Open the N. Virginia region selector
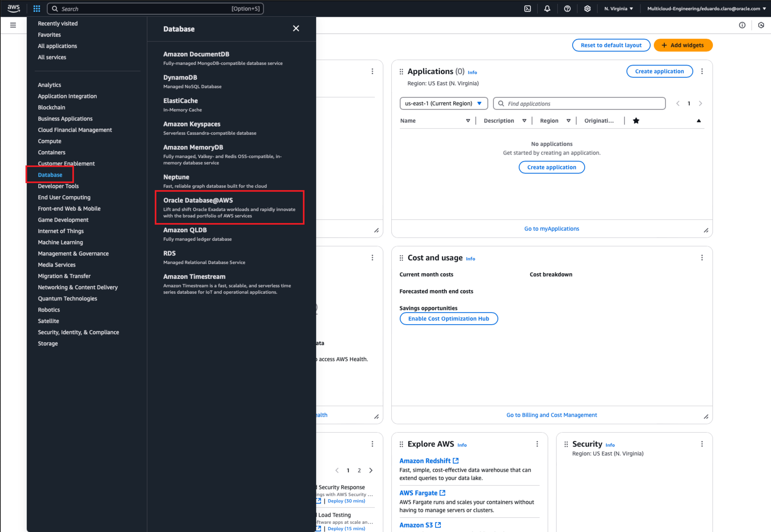This screenshot has height=532, width=771. click(618, 8)
